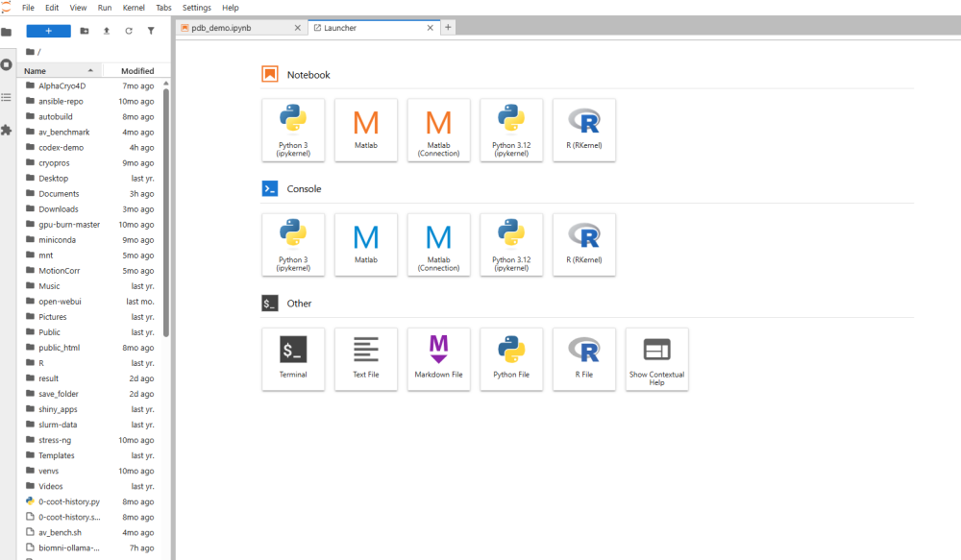Select the save_folder folder
Viewport: 961px width, 560px height.
[x=89, y=394]
